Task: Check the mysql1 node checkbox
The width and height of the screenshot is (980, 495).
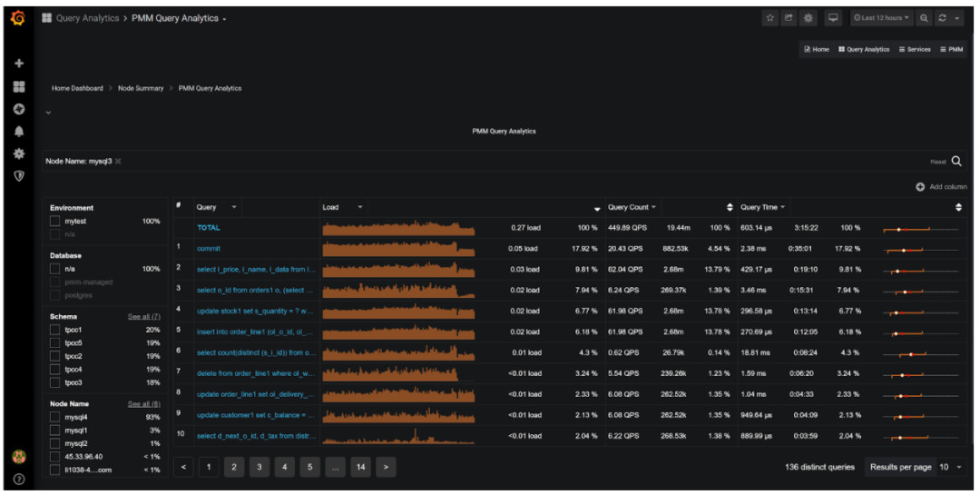Action: coord(55,431)
